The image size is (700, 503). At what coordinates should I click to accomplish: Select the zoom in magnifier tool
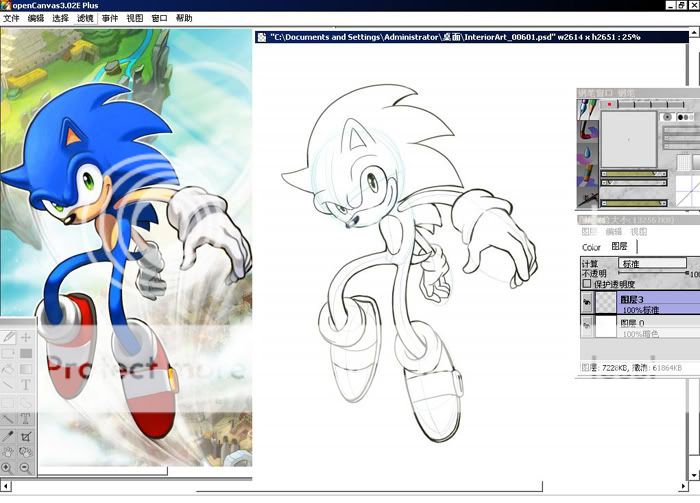(9, 468)
